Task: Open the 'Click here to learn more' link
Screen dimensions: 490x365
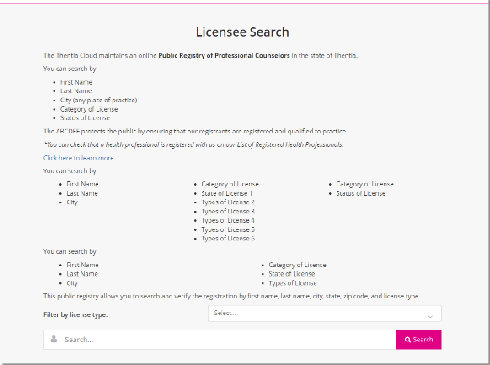Action: coord(78,158)
